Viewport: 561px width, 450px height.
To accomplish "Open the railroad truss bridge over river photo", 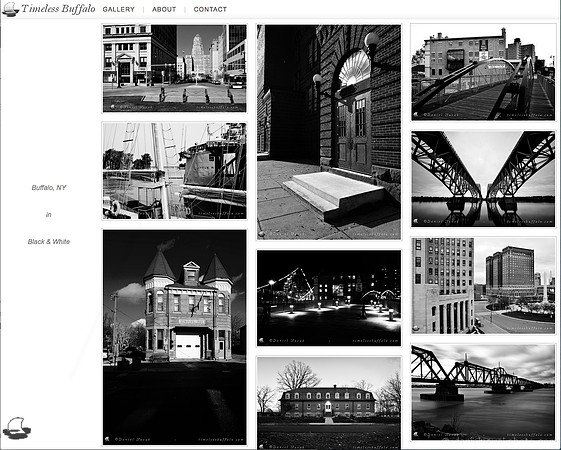I will coord(483,392).
